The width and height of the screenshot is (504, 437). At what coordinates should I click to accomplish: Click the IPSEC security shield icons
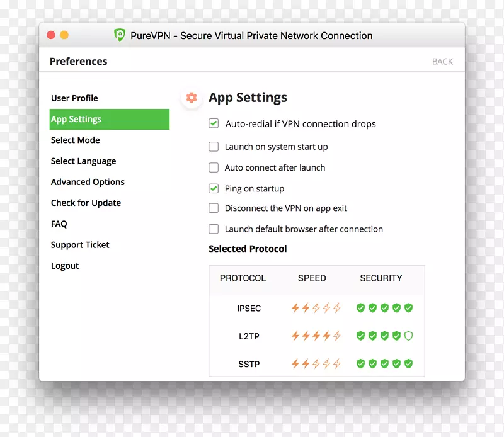[x=384, y=308]
